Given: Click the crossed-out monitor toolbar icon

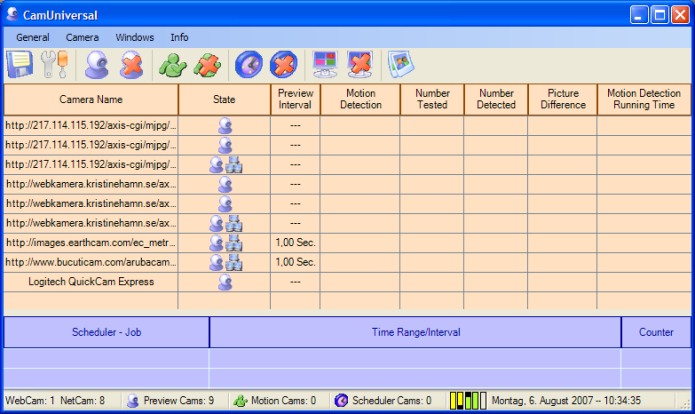Looking at the screenshot, I should click(x=360, y=65).
